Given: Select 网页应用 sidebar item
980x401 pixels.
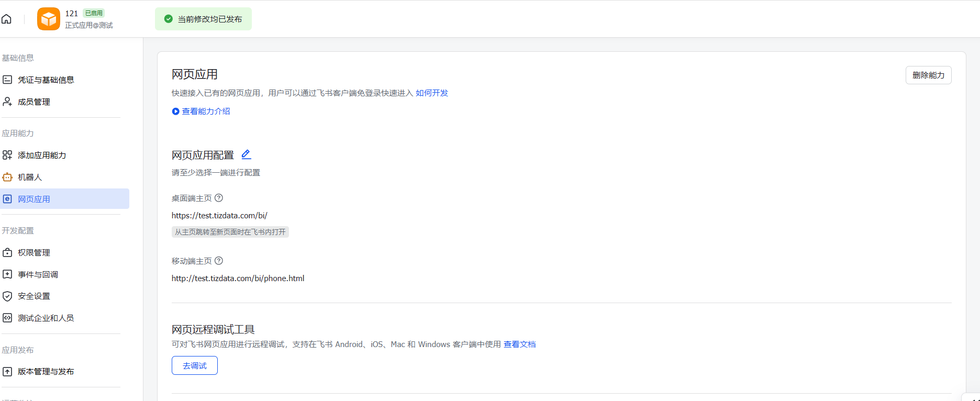Looking at the screenshot, I should [x=34, y=199].
